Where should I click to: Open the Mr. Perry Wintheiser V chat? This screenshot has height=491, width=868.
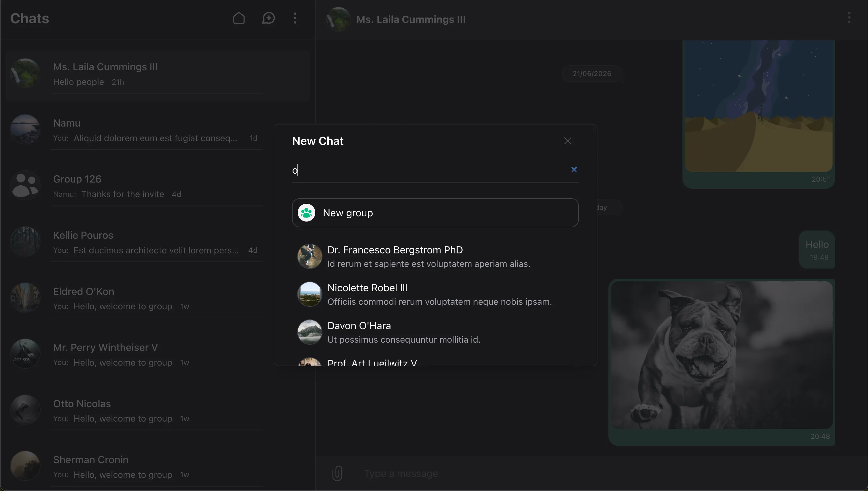(x=158, y=354)
